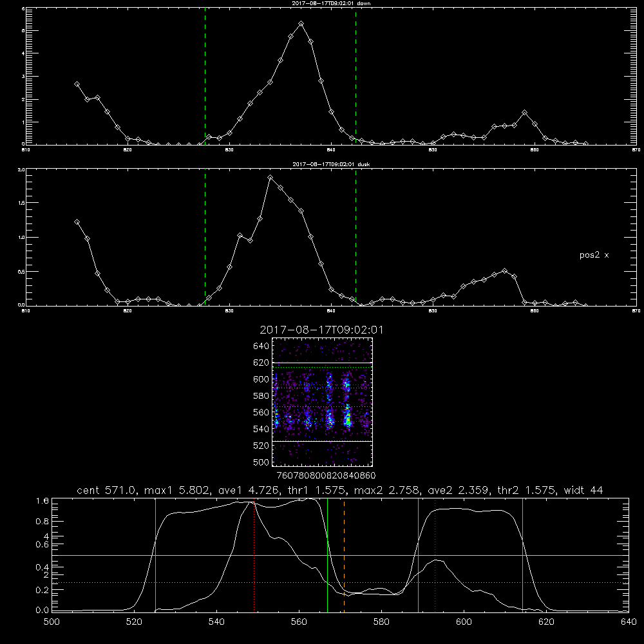The height and width of the screenshot is (644, 644).
Task: Click heatmap y-axis label '500'
Action: 261,462
